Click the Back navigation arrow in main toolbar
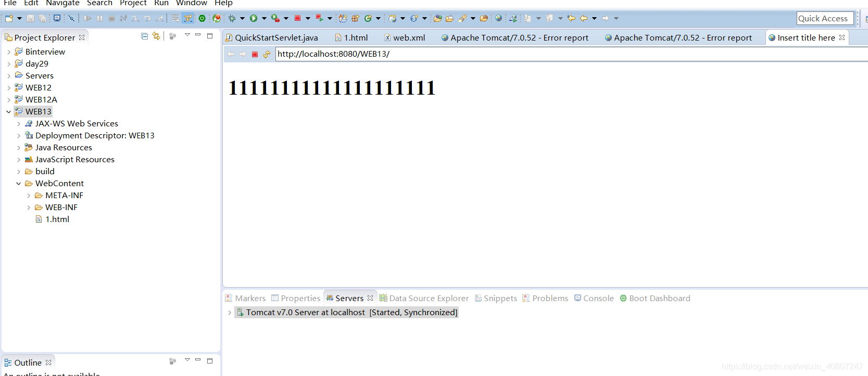This screenshot has height=376, width=868. click(584, 18)
